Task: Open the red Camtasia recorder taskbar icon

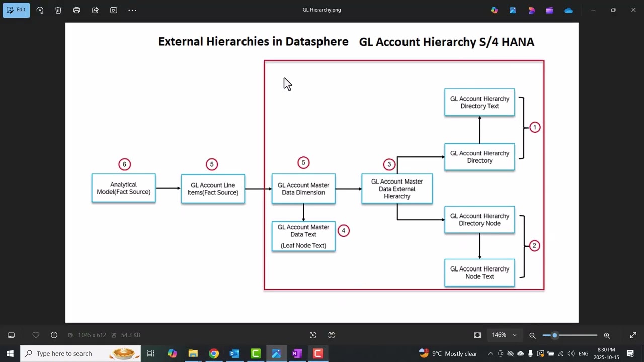Action: coord(318,353)
